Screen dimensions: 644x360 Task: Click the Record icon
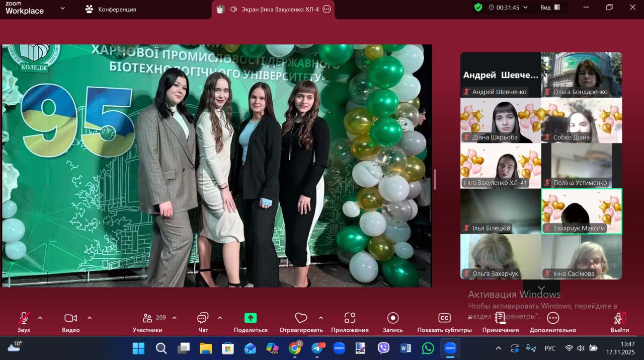click(393, 318)
